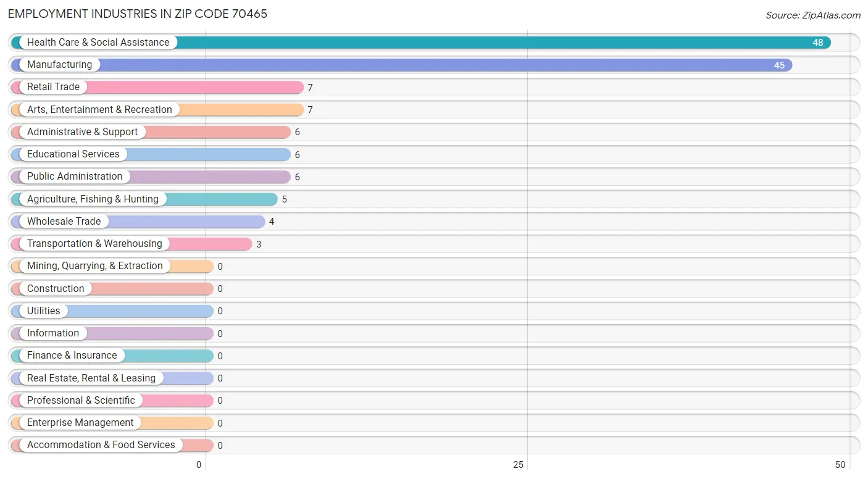Click the Public Administration label
This screenshot has width=868, height=479.
tap(75, 176)
